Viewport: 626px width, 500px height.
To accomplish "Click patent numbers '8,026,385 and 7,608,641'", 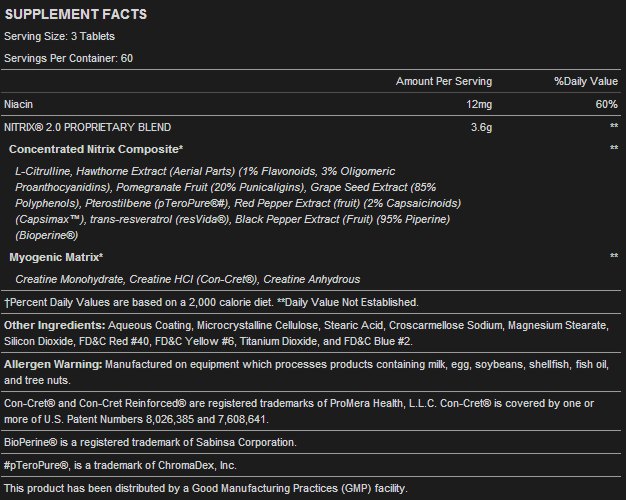I will click(207, 419).
